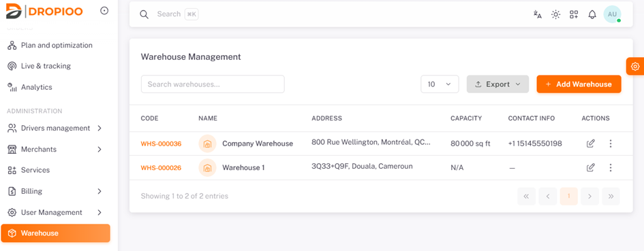644x251 pixels.
Task: Go to last page of results
Action: pyautogui.click(x=611, y=197)
